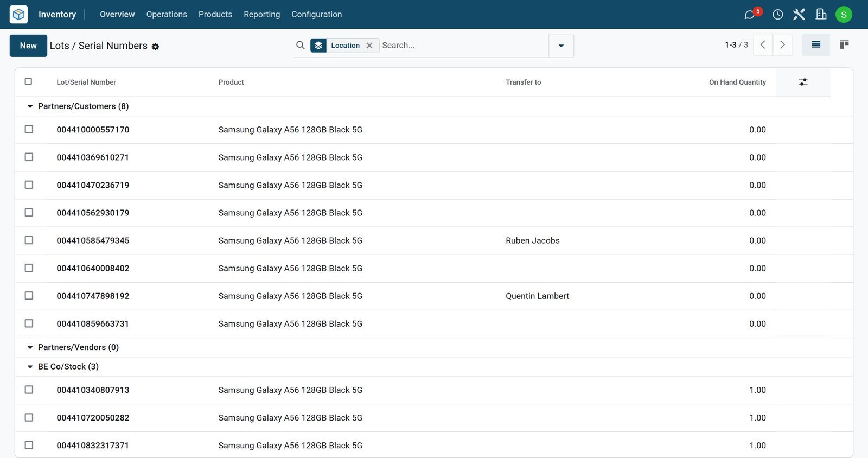The image size is (868, 458).
Task: Click the Transfer to column header
Action: point(524,82)
